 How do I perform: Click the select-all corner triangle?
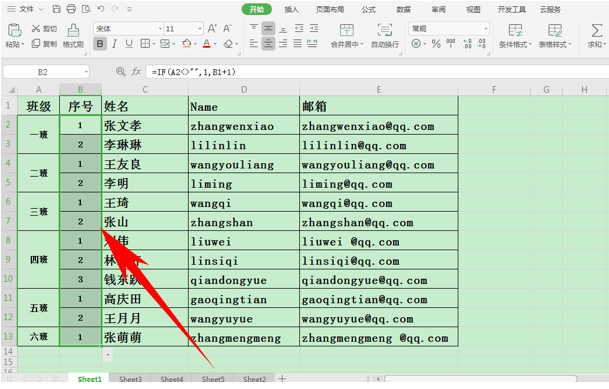(x=11, y=90)
